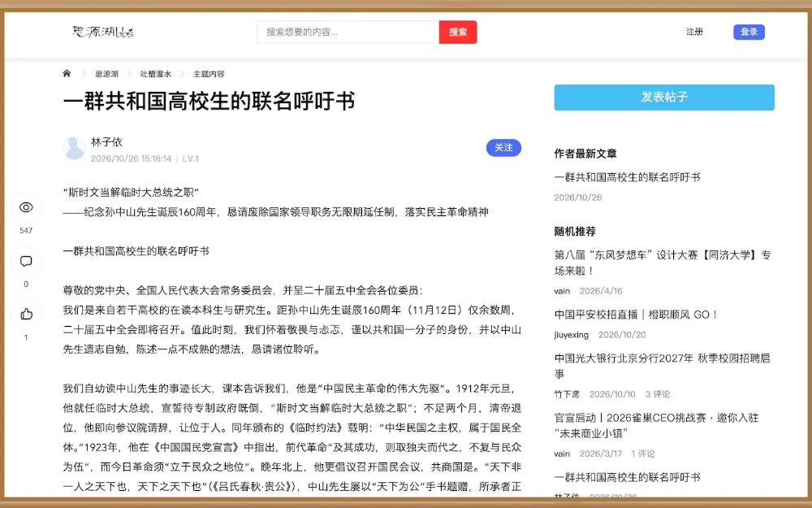
Task: Focus the search input field
Action: [x=348, y=33]
